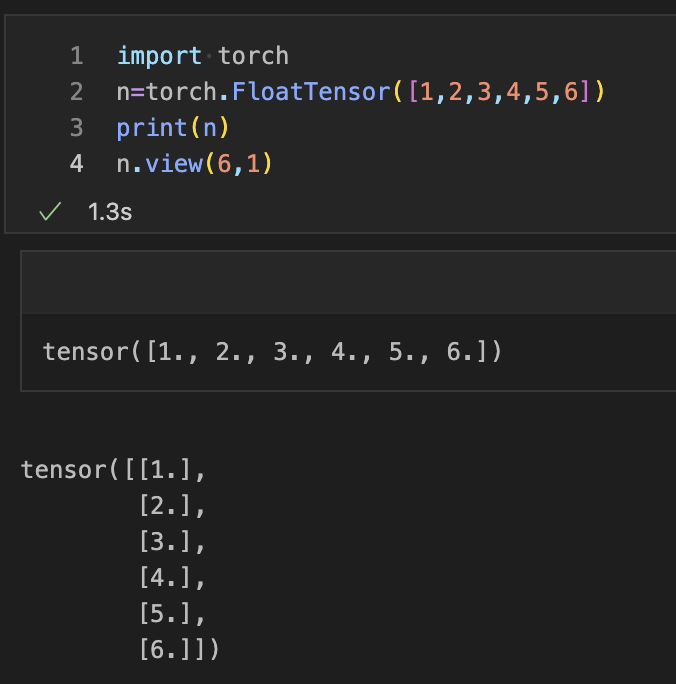Click line number 3 in the cell
The image size is (676, 684).
pyautogui.click(x=77, y=128)
